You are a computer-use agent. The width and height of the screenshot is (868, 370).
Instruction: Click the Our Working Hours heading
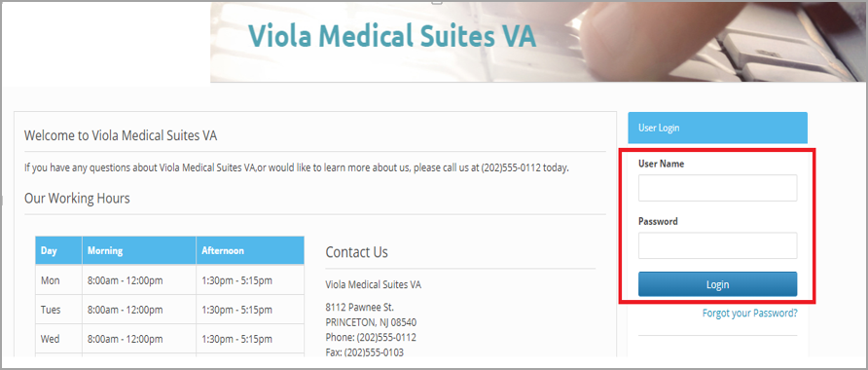(x=77, y=198)
